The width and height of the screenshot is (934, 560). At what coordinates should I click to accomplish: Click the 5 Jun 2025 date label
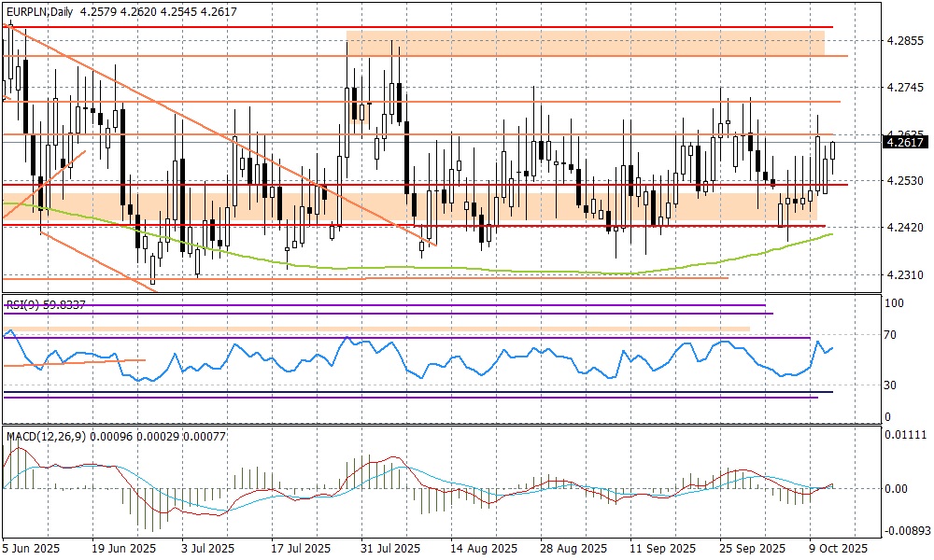pyautogui.click(x=32, y=548)
